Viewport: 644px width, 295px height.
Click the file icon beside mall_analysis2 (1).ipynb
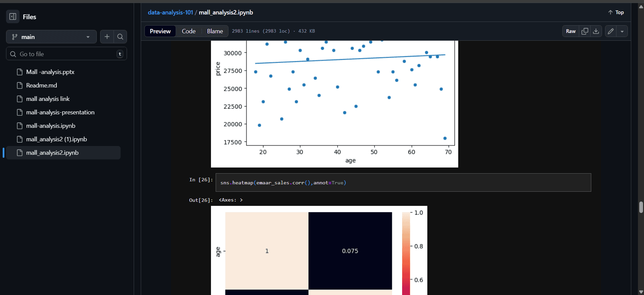coord(20,139)
